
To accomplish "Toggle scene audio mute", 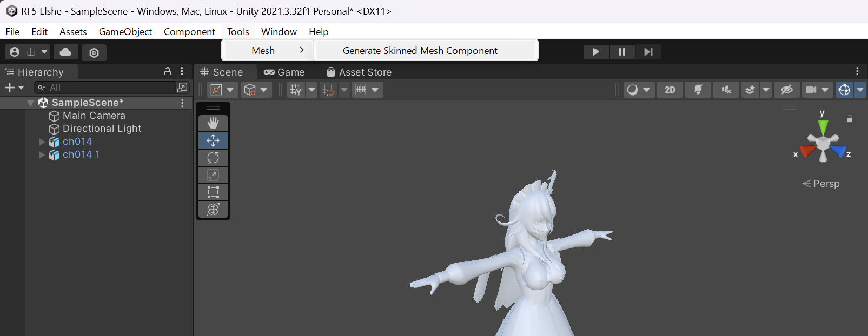I will point(726,90).
